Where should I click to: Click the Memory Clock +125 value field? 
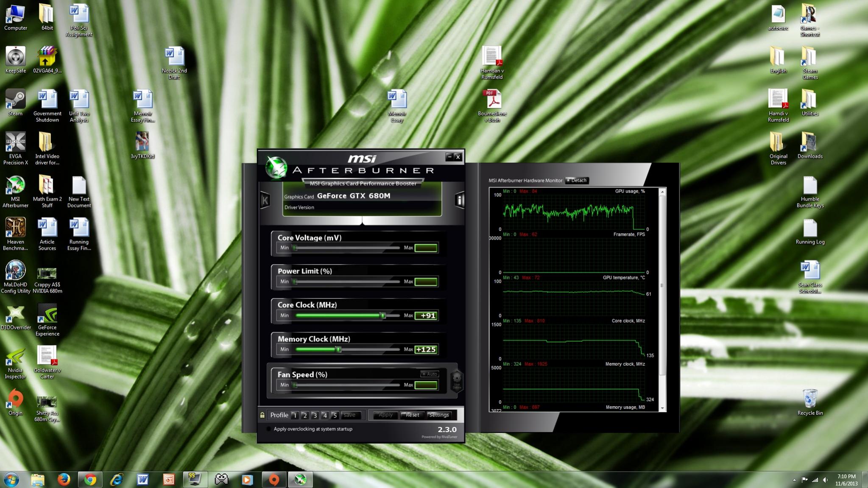point(426,349)
